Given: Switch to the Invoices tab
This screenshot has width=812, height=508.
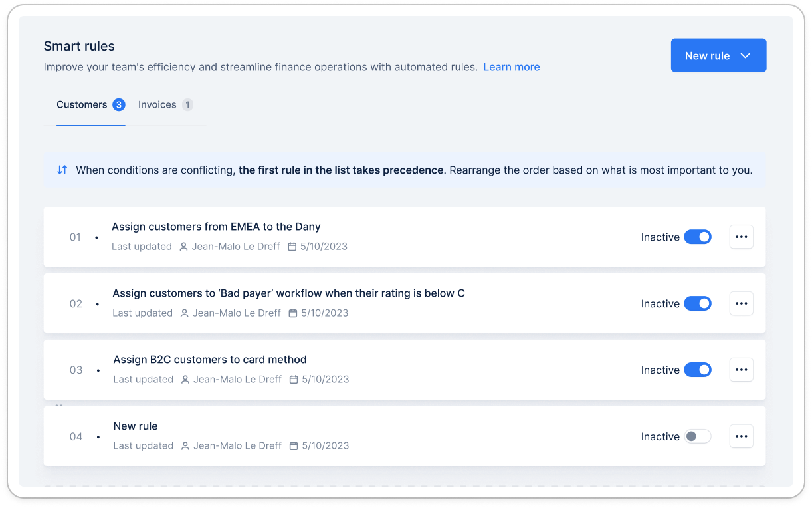Looking at the screenshot, I should [157, 104].
